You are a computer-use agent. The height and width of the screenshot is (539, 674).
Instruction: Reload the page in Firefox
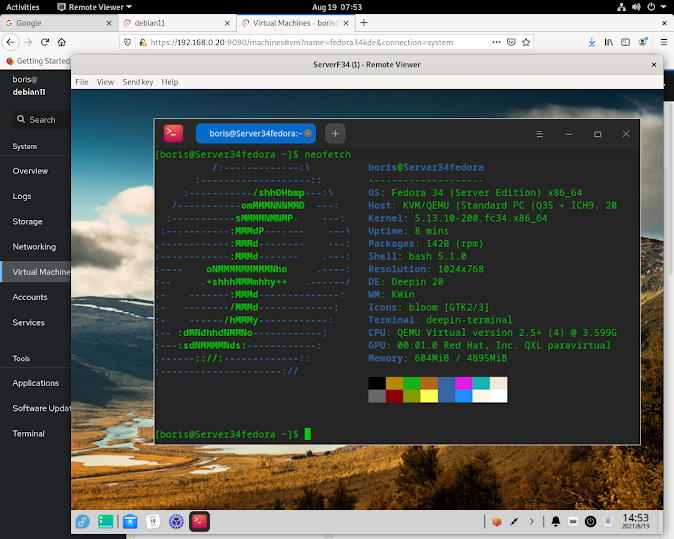45,42
